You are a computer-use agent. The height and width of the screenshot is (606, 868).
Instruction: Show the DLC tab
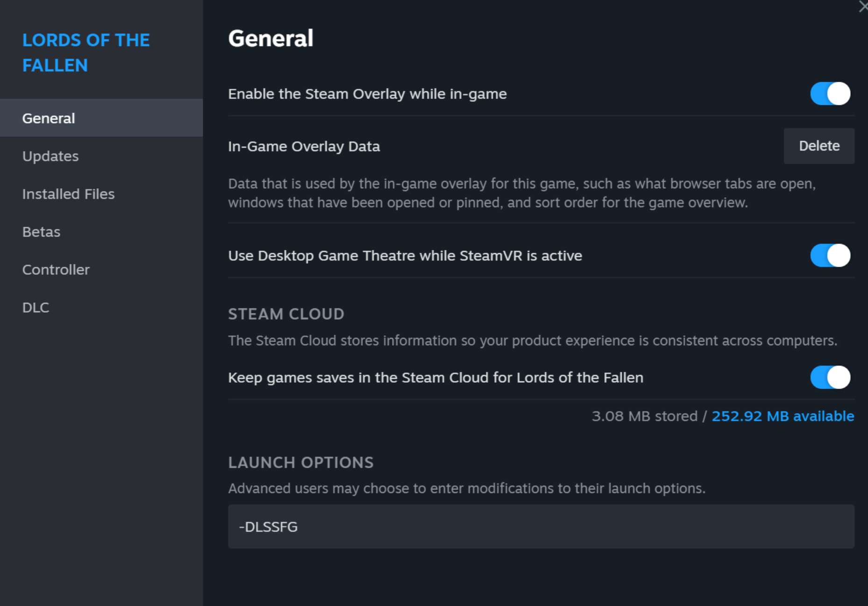click(x=36, y=307)
